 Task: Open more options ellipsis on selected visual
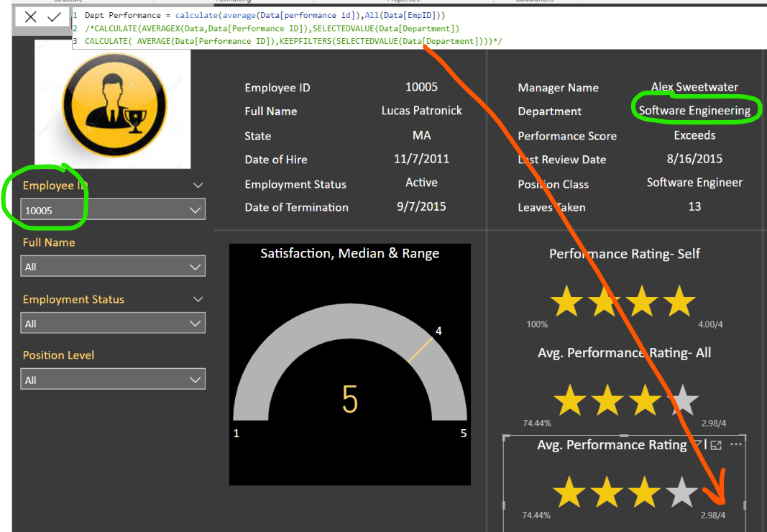735,444
